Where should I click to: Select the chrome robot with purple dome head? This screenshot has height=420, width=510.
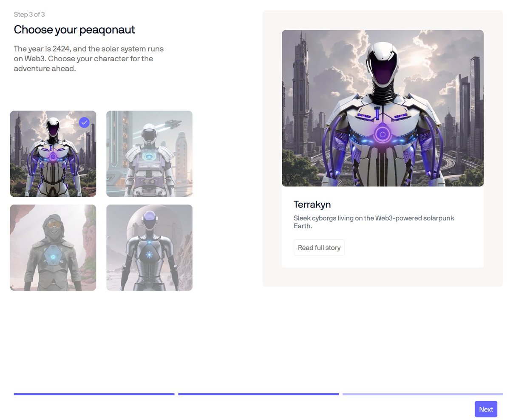[x=149, y=248]
